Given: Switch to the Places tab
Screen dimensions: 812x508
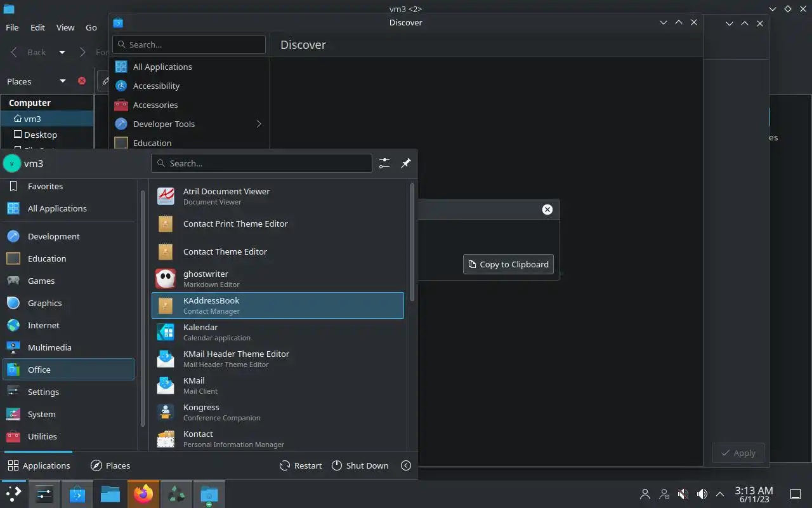Looking at the screenshot, I should (110, 465).
